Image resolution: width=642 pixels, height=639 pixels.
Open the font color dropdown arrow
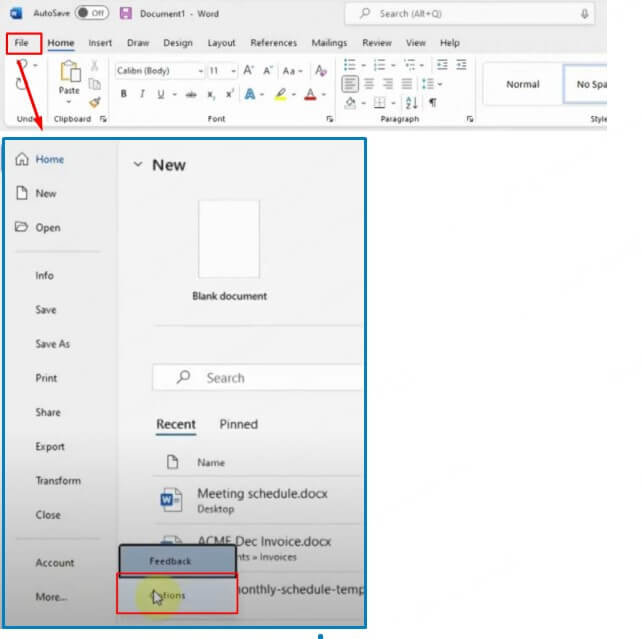click(x=324, y=95)
